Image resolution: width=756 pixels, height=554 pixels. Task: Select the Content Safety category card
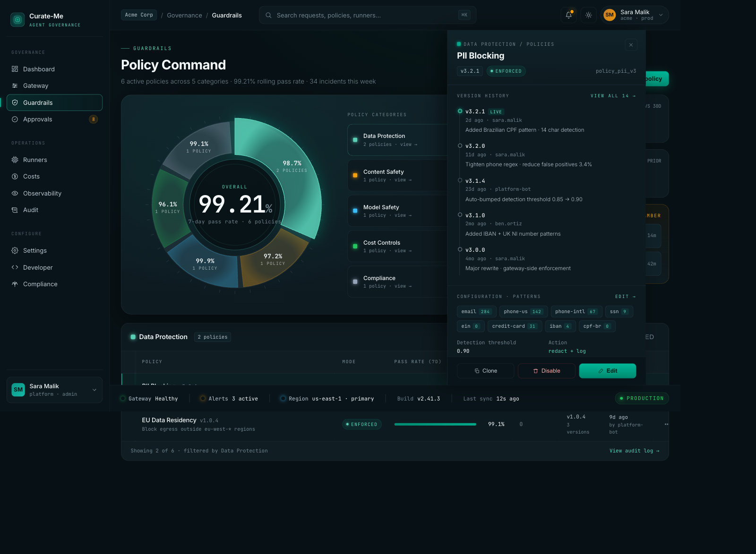397,175
